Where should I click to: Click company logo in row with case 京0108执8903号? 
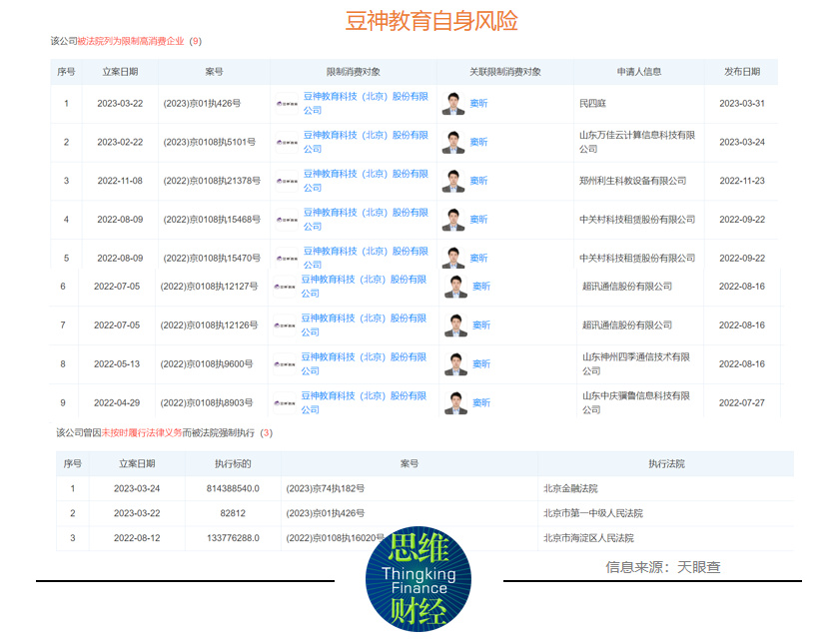pyautogui.click(x=285, y=402)
